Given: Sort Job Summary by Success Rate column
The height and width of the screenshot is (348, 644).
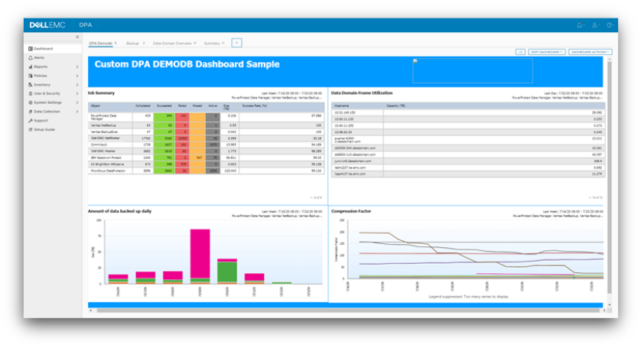Looking at the screenshot, I should pos(255,106).
